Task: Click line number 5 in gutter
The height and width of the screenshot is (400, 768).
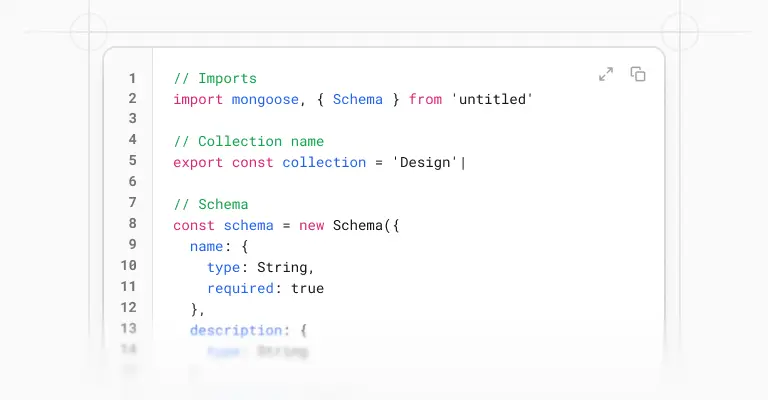Action: pyautogui.click(x=132, y=161)
